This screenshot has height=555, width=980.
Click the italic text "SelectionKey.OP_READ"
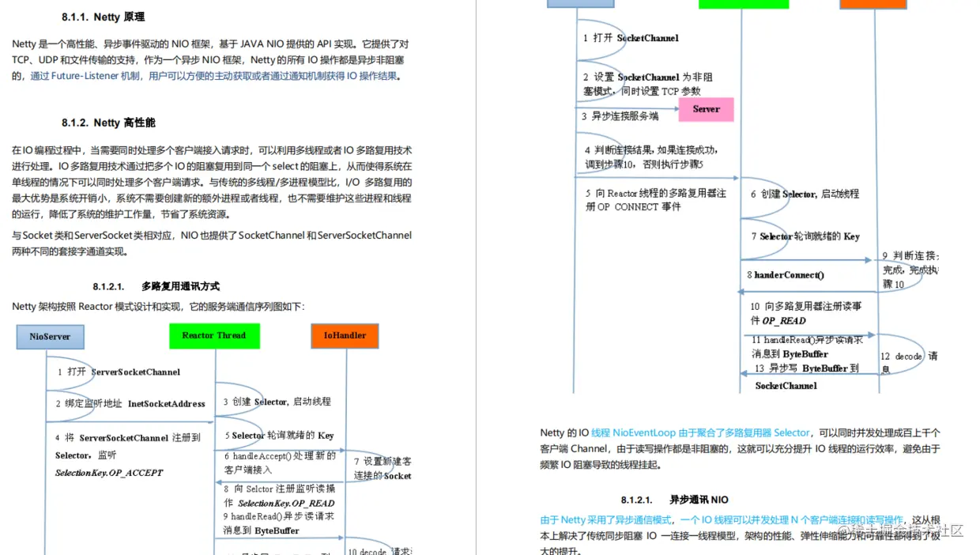(x=286, y=503)
